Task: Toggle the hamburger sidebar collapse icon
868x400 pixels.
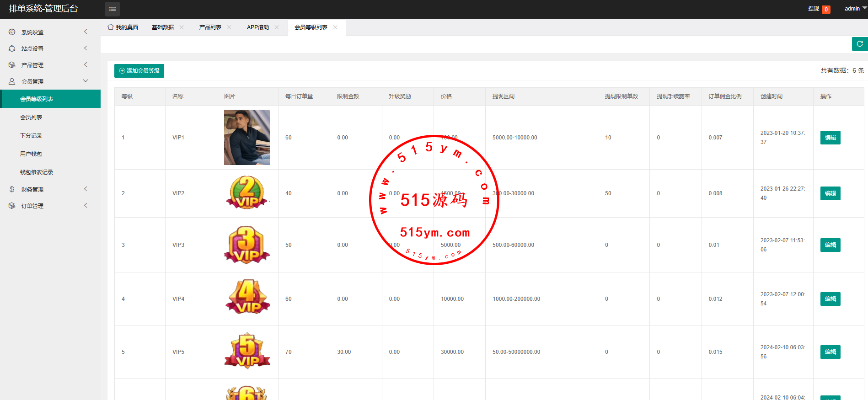Action: tap(113, 9)
